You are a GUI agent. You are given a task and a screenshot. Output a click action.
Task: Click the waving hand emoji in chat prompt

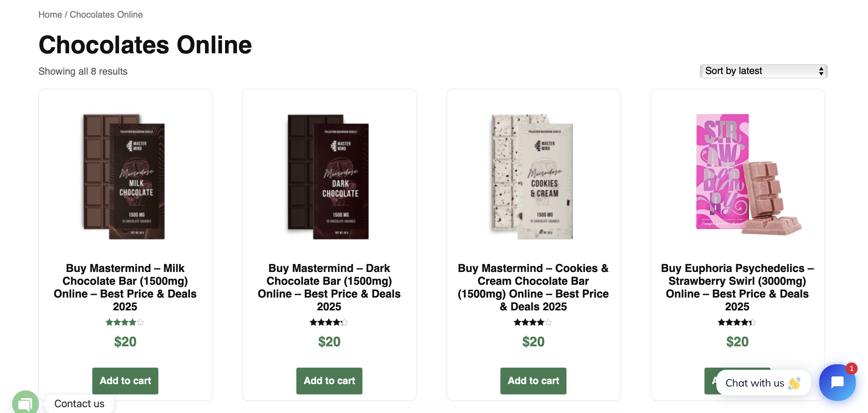[x=794, y=383]
